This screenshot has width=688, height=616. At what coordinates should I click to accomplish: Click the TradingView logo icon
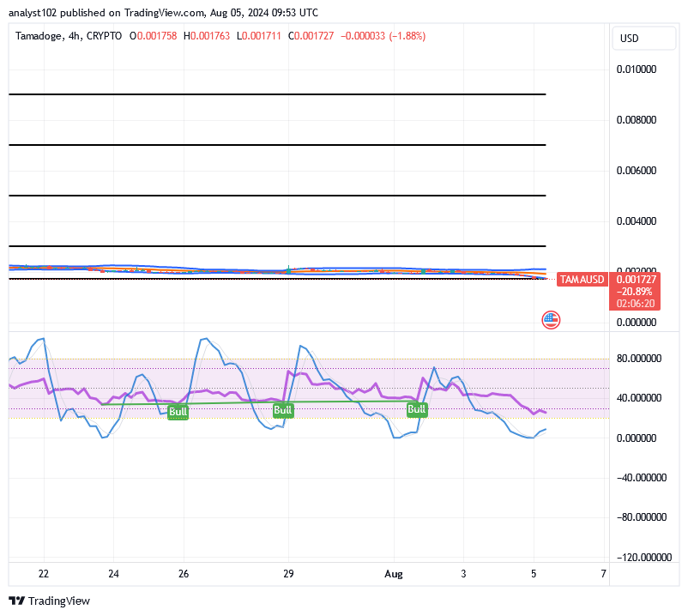(15, 601)
